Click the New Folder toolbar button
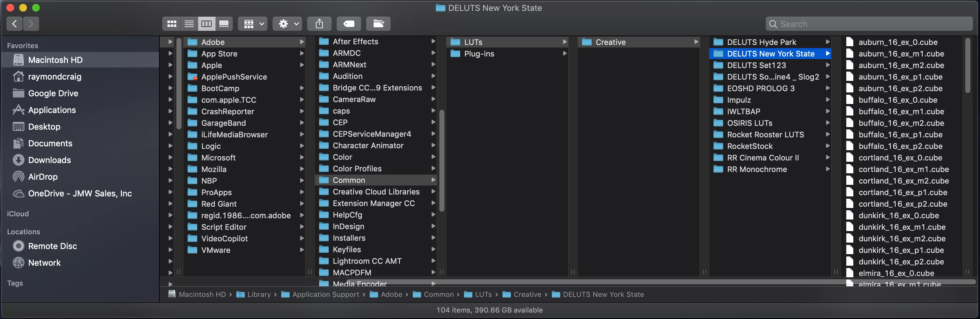 click(378, 24)
